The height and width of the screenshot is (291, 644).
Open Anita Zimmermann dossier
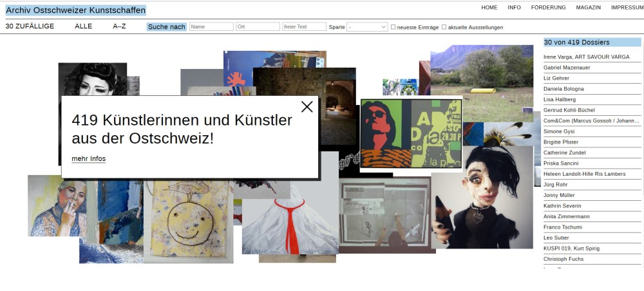[592, 217]
